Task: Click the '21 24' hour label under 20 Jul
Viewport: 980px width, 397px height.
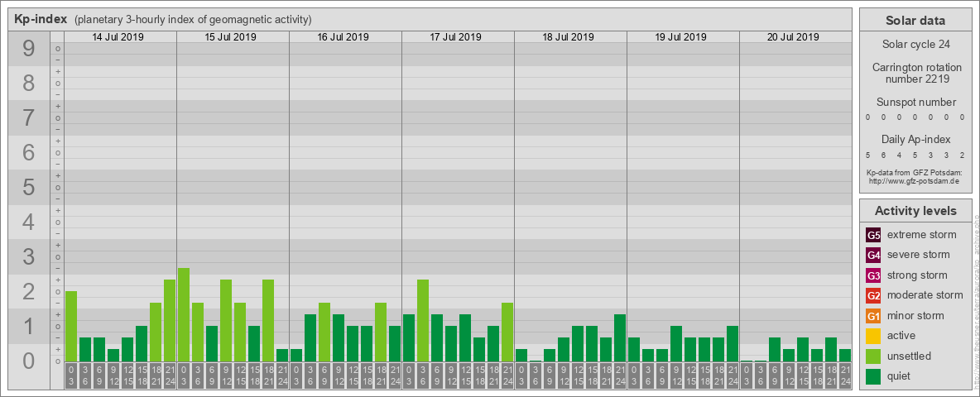Action: (x=844, y=376)
